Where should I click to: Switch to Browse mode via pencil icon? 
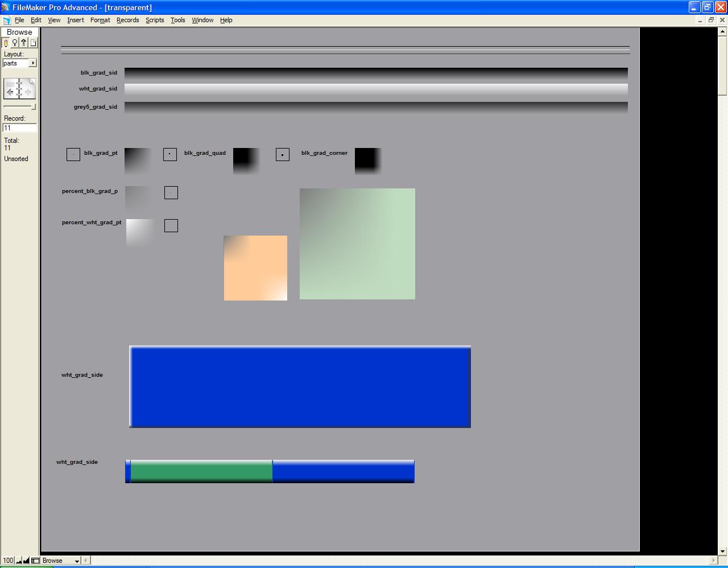click(x=6, y=43)
